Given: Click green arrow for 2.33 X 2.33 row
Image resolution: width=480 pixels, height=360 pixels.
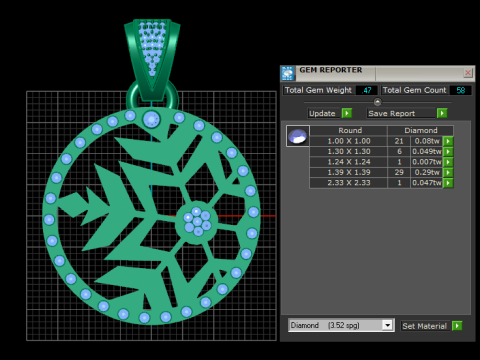Looking at the screenshot, I should [x=448, y=183].
